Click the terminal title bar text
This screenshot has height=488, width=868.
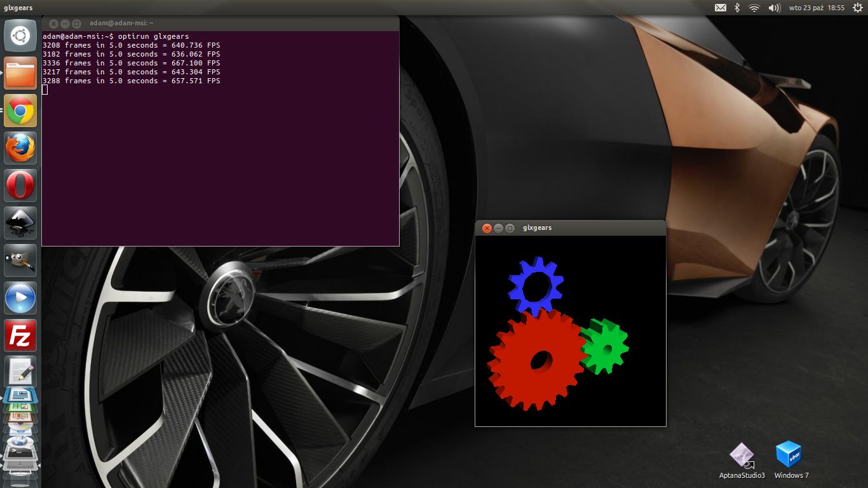tap(121, 24)
